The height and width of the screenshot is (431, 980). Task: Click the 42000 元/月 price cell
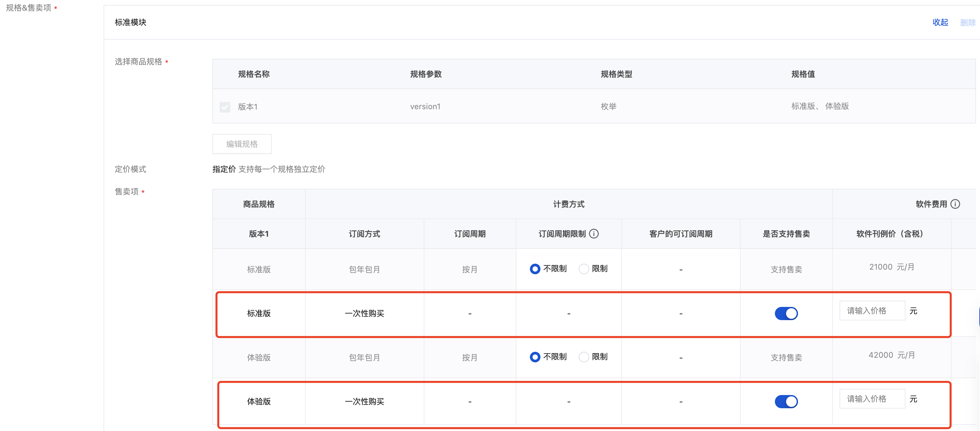[891, 355]
